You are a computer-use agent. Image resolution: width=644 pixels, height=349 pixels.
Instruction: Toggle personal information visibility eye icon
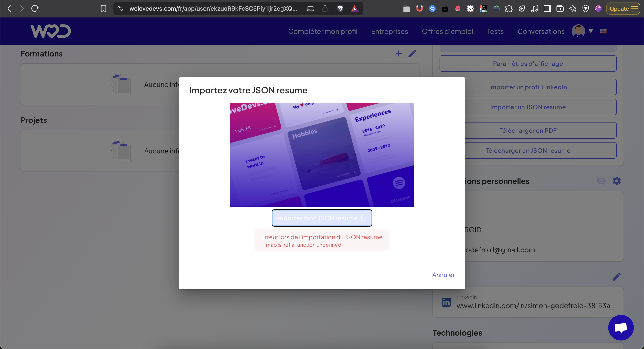[x=601, y=181]
